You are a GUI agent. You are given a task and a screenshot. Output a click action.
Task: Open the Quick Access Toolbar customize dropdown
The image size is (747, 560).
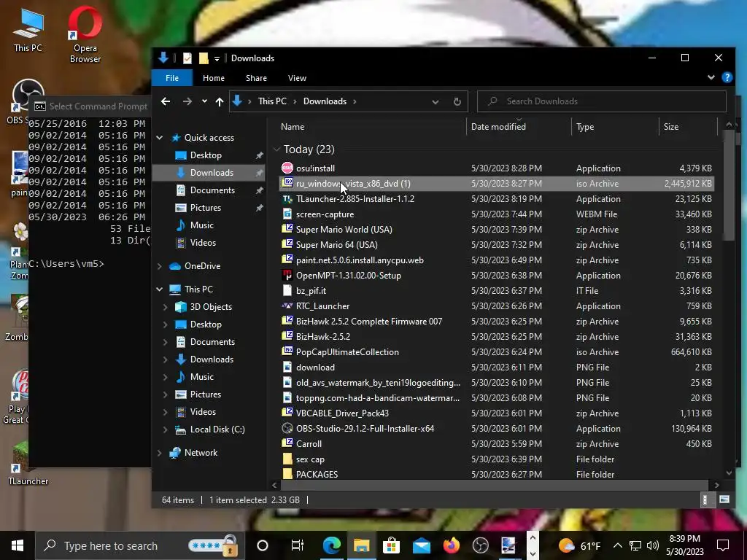(x=217, y=58)
